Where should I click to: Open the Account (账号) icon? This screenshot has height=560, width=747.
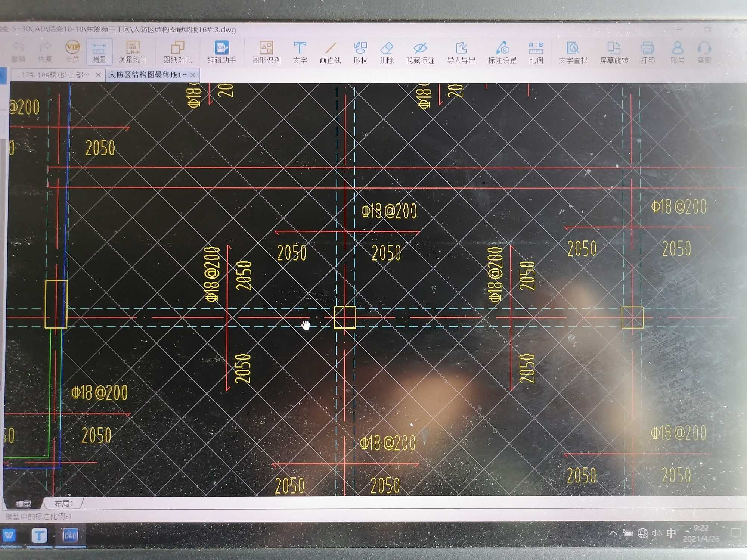pos(678,53)
